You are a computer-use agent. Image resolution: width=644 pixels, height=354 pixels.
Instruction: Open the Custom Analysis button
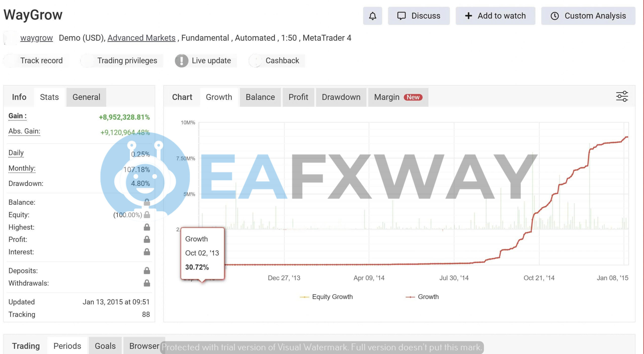(588, 16)
